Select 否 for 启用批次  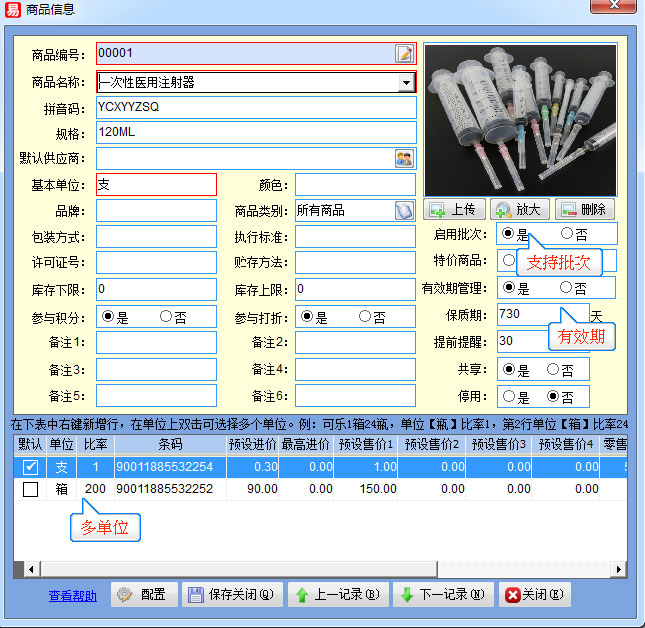coord(568,233)
